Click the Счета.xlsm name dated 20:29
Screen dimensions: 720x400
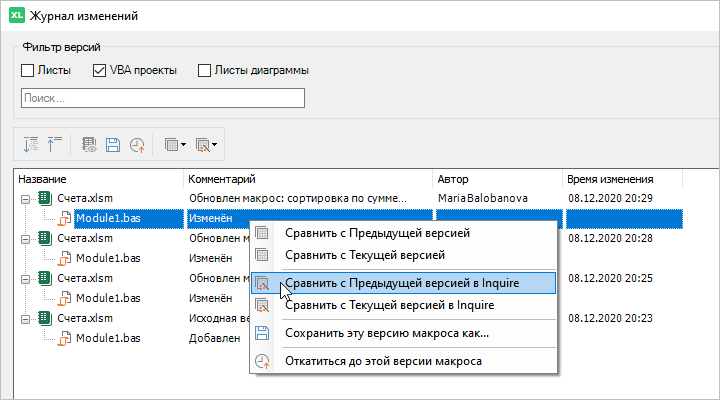tap(85, 198)
